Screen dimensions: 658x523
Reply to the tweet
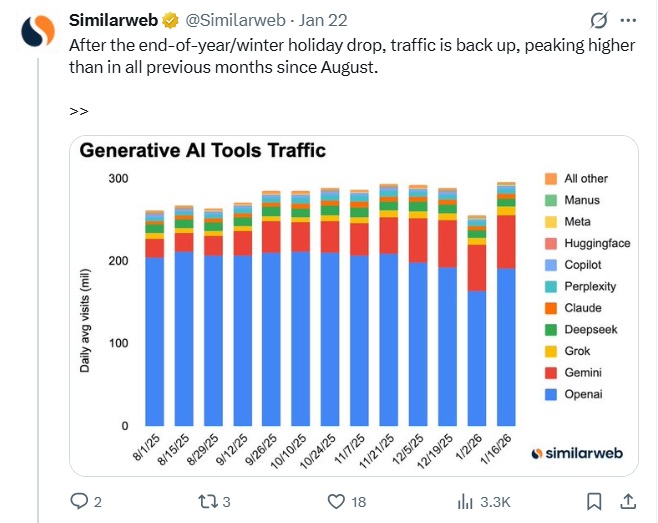pos(80,501)
